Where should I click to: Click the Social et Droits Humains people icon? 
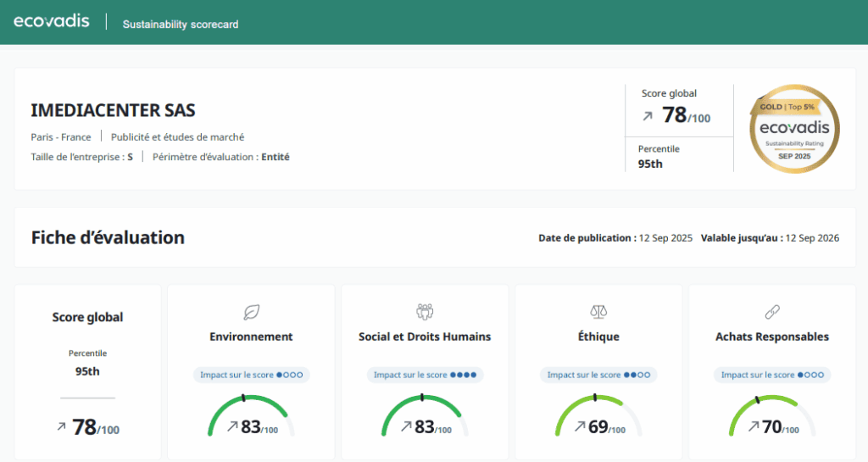425,312
